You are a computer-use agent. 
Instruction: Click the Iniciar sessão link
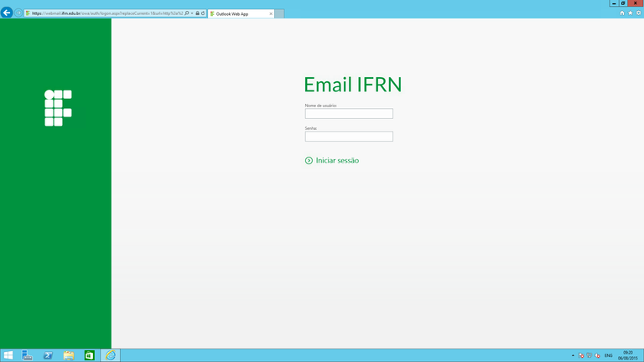pos(337,160)
